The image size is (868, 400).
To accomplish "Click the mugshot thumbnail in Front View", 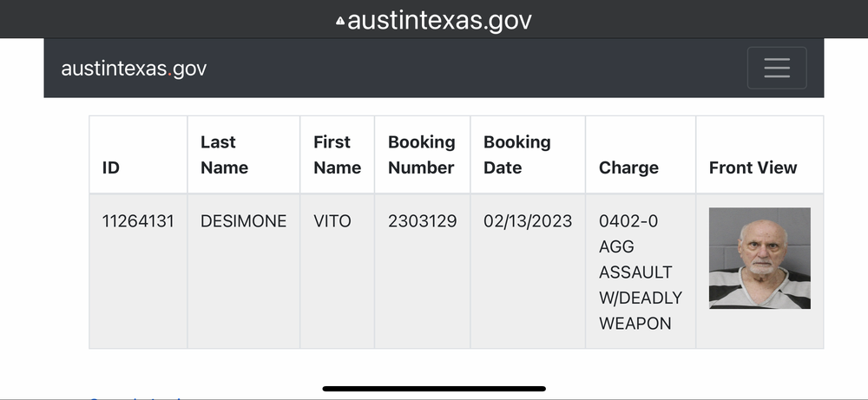I will click(x=759, y=259).
